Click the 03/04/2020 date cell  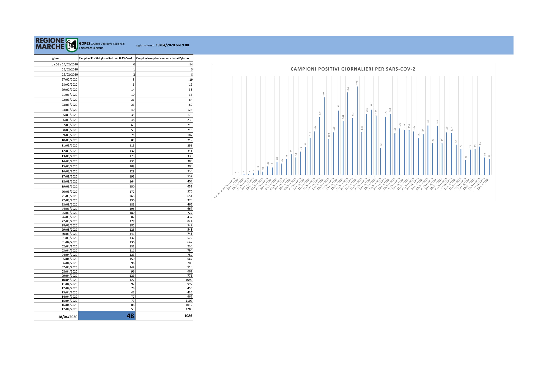click(56, 251)
